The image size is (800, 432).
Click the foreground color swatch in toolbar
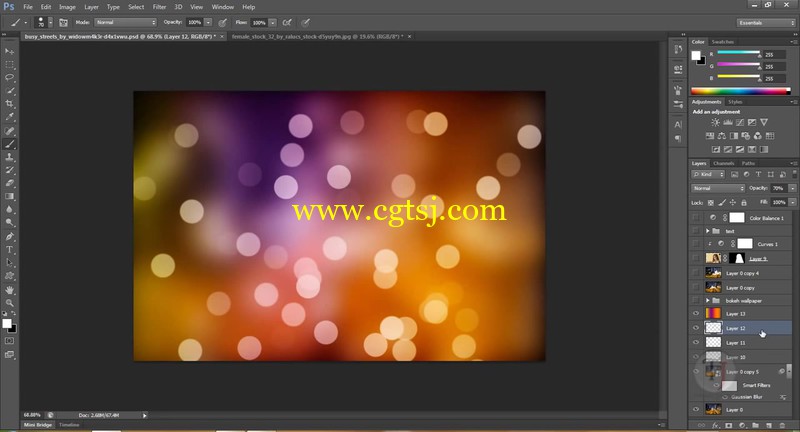tap(7, 323)
